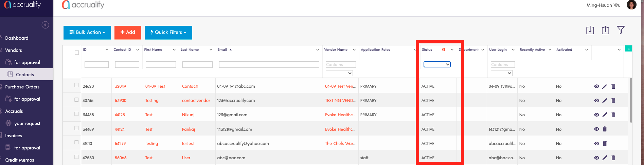Click the upload/share icon above the table
Image resolution: width=644 pixels, height=165 pixels.
tap(605, 30)
